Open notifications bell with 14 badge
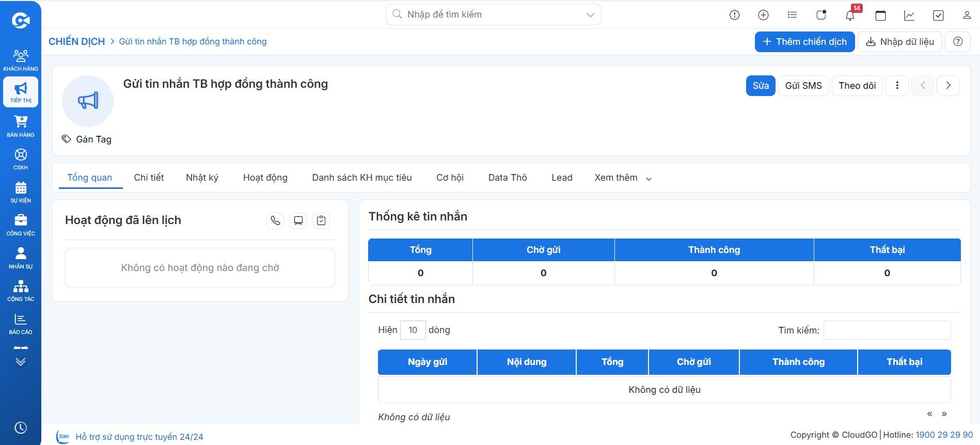 point(850,15)
